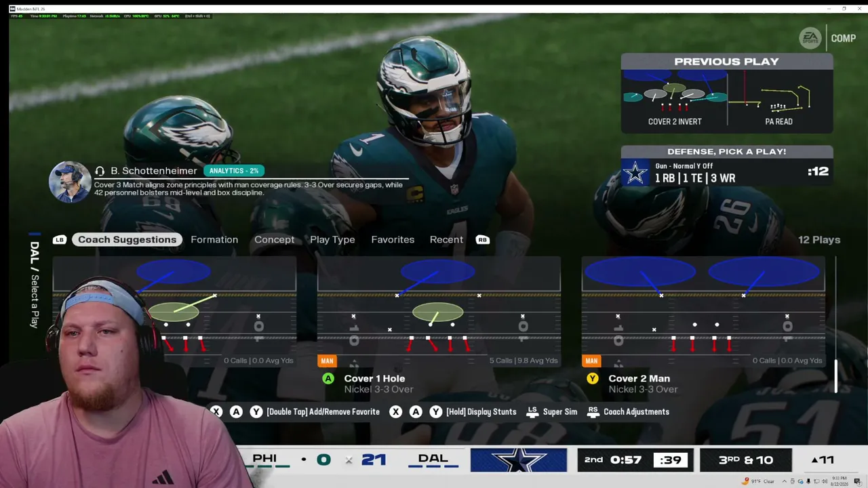Click the Y button icon in the Display Stunts hint
The width and height of the screenshot is (868, 488).
[x=435, y=412]
